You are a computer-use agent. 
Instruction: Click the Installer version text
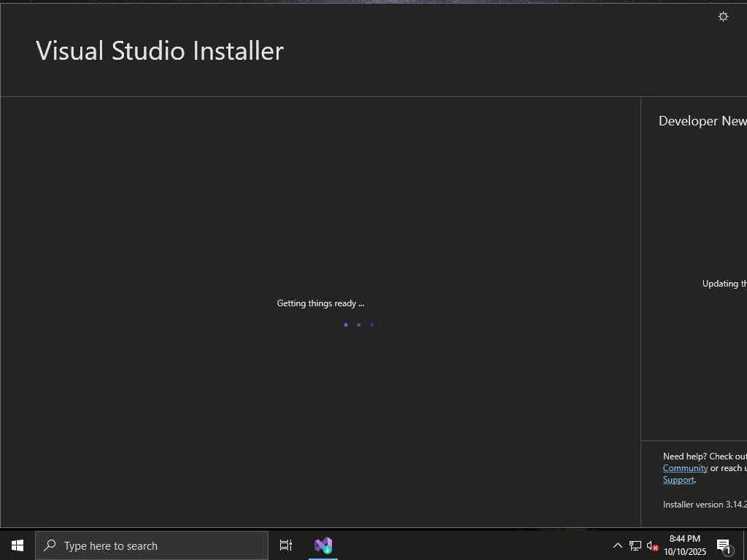click(x=705, y=505)
